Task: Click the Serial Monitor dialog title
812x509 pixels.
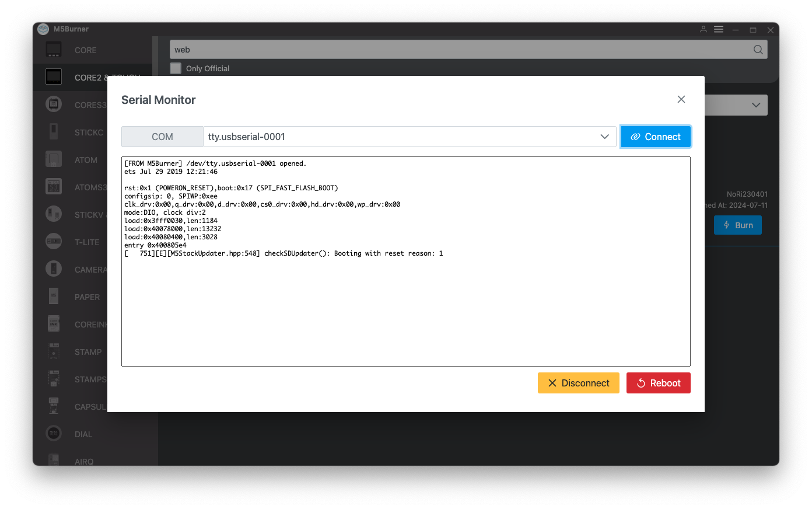Action: point(159,100)
